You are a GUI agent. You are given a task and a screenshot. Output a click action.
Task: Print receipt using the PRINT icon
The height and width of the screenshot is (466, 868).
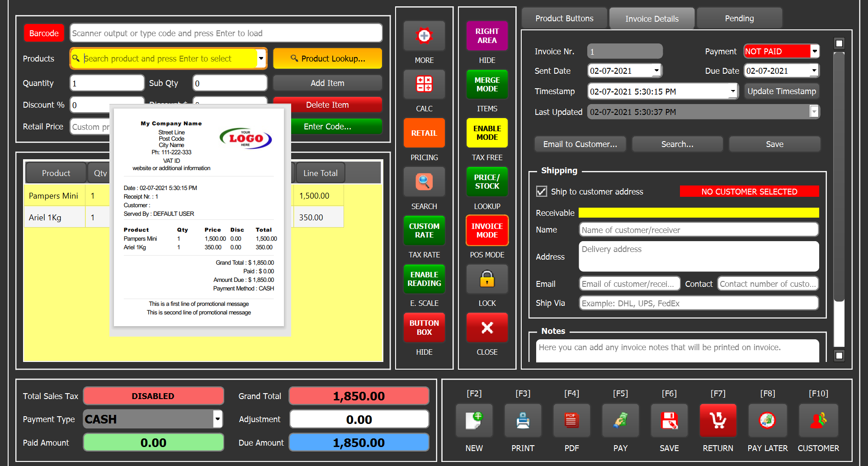(523, 420)
